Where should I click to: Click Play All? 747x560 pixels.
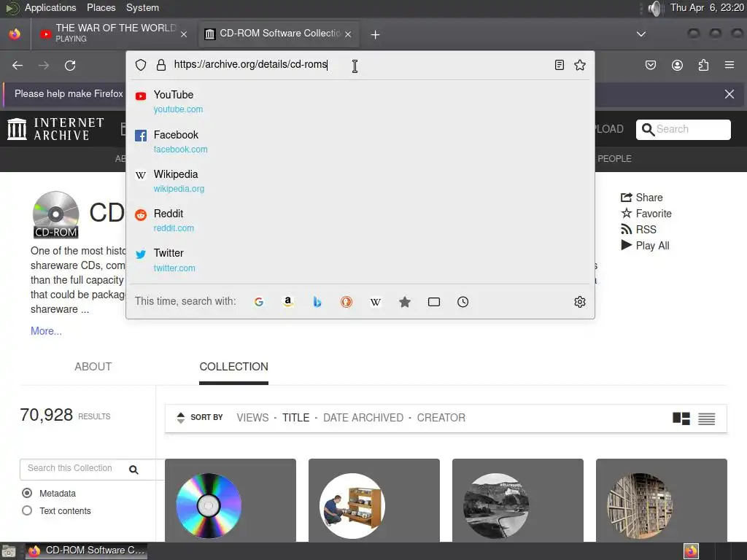point(645,245)
